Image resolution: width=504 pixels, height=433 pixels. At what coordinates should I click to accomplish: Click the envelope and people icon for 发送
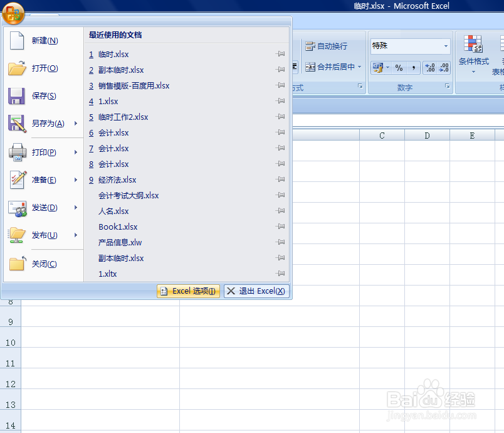(18, 208)
